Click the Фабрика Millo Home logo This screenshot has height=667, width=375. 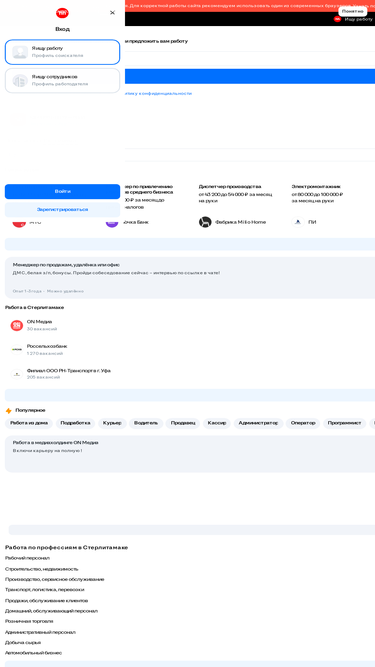pos(205,222)
